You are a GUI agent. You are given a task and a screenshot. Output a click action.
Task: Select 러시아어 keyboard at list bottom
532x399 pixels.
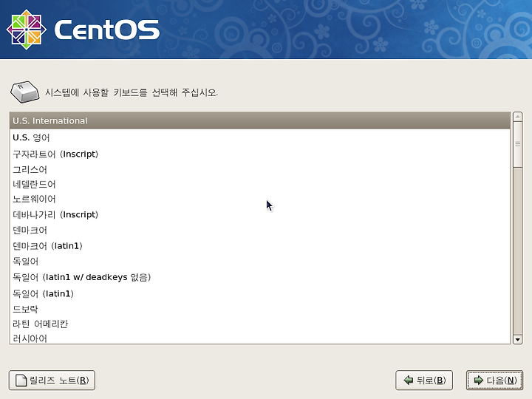click(260, 338)
